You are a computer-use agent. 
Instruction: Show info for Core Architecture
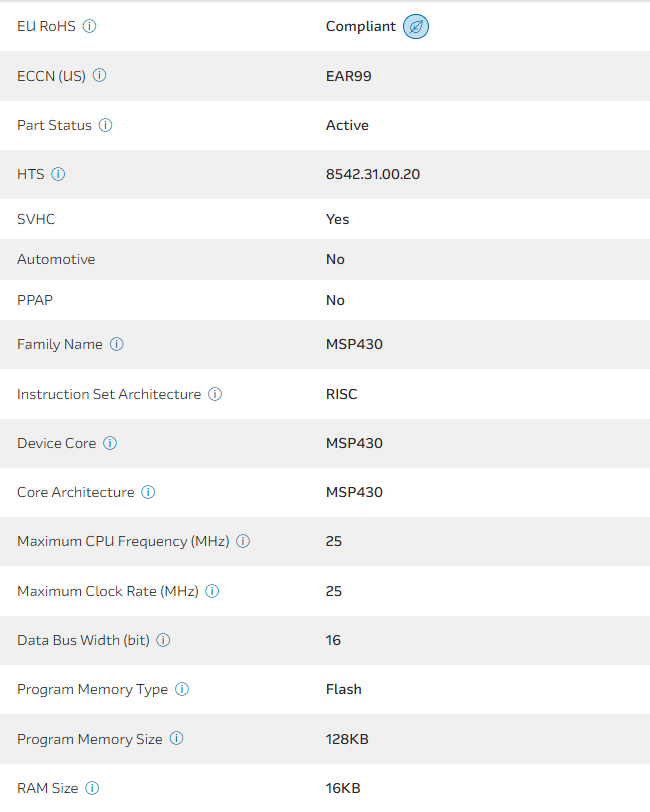point(148,492)
